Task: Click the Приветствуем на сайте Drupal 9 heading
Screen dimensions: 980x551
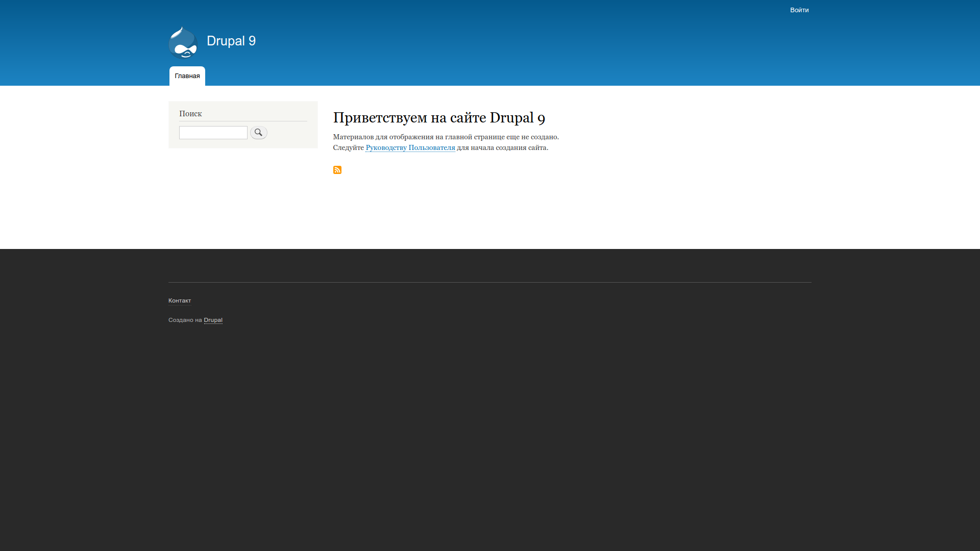Action: point(439,118)
